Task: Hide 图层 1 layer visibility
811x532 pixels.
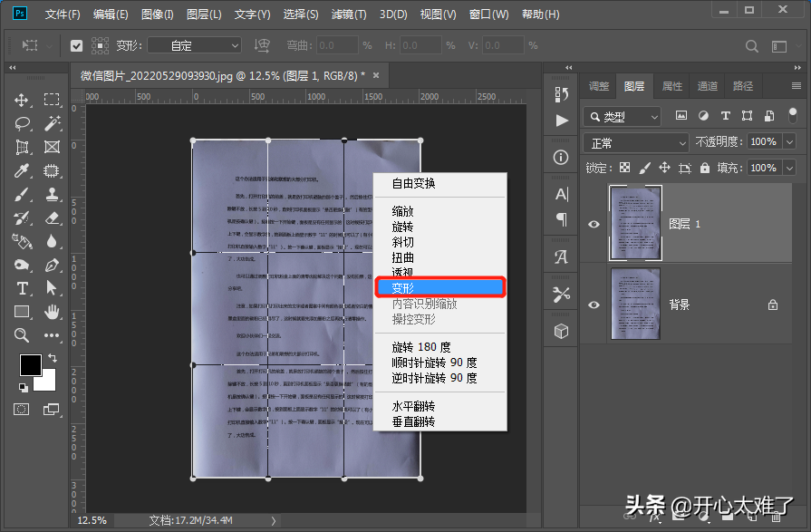Action: click(x=594, y=224)
